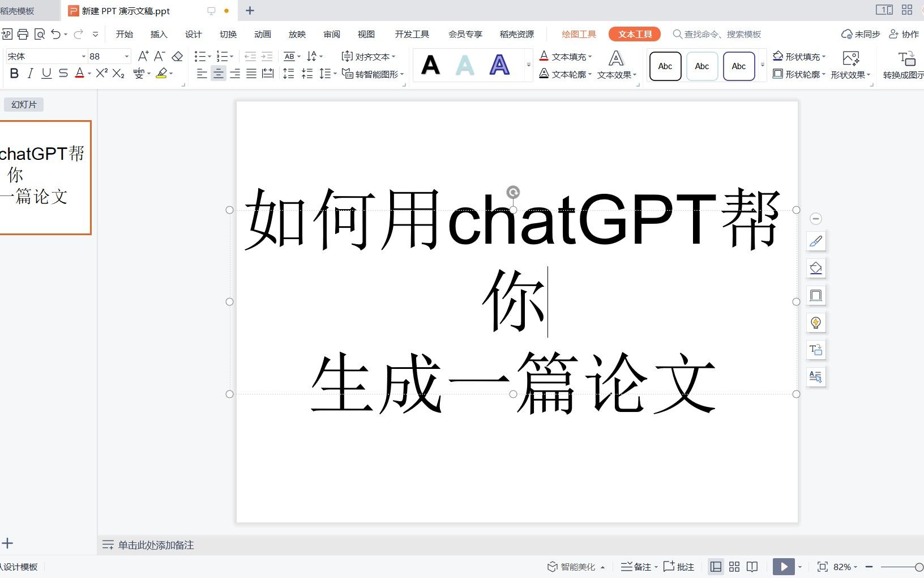The image size is (924, 578).
Task: Add new tab with plus icon
Action: (250, 10)
